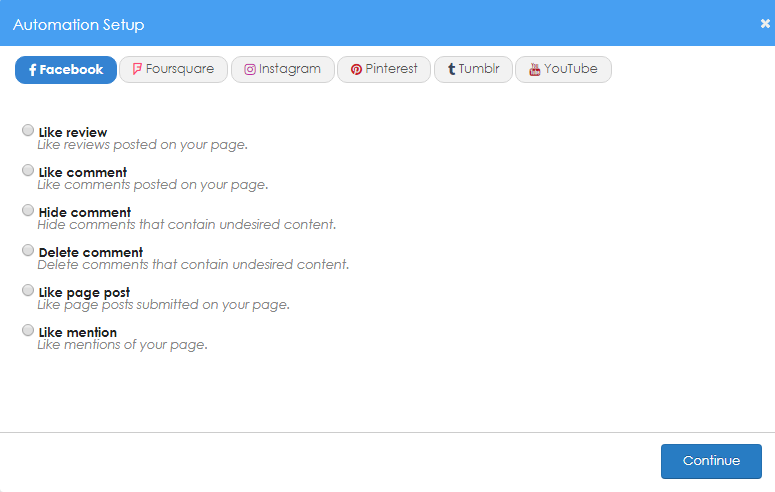775x492 pixels.
Task: Open the Foursquare tab
Action: 173,69
